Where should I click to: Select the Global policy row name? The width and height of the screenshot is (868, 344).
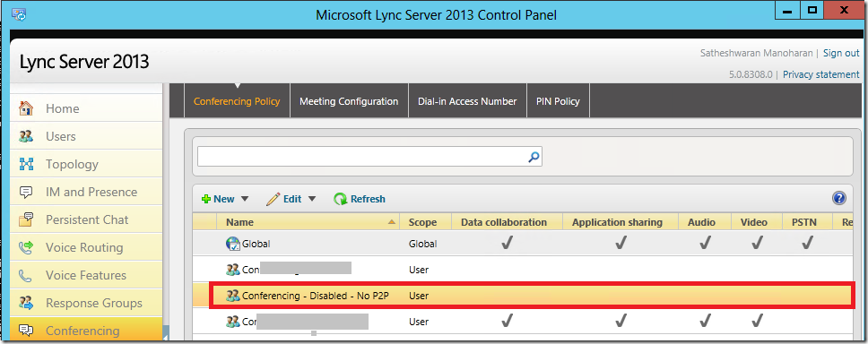256,244
